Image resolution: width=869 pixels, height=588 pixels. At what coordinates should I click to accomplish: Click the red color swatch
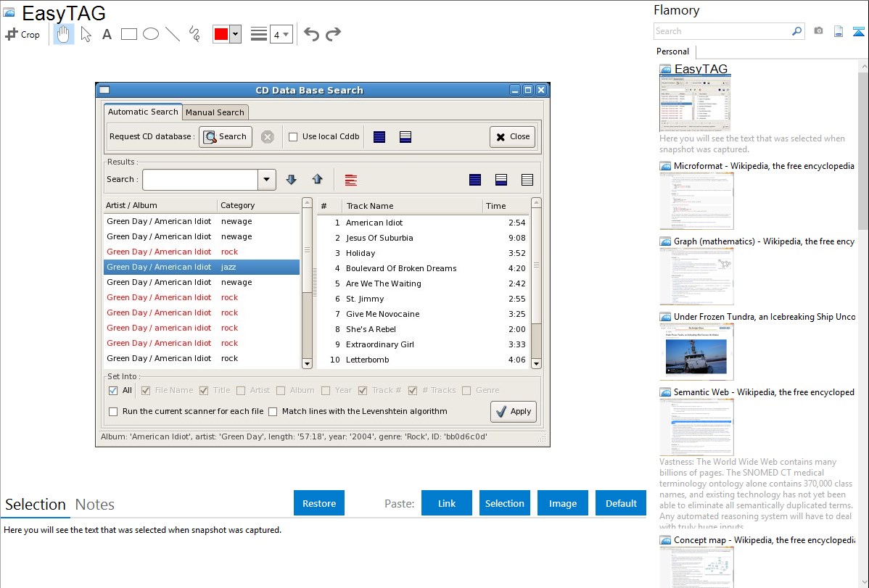pos(221,34)
